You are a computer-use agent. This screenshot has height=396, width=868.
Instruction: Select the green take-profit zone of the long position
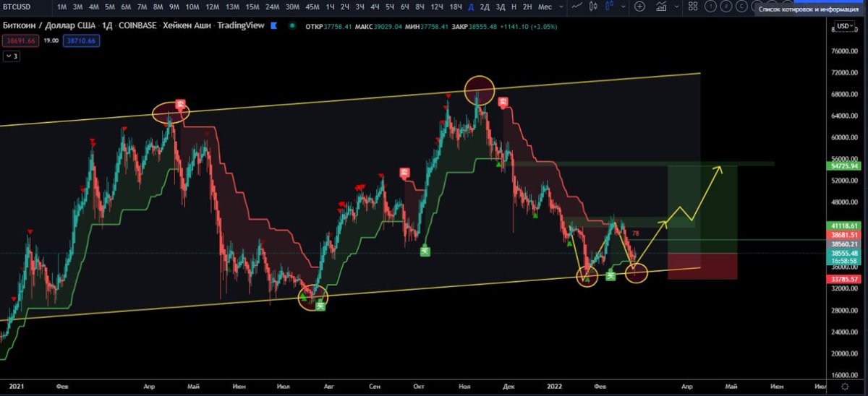point(702,210)
